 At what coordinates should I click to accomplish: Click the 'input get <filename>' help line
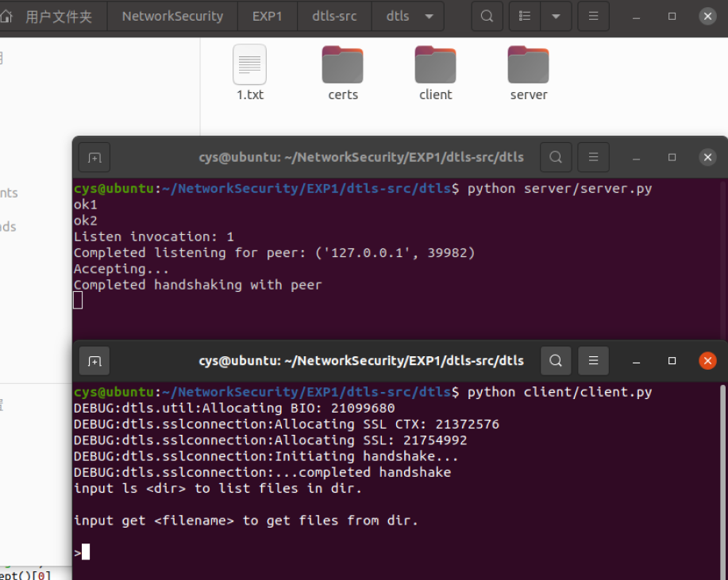[245, 520]
